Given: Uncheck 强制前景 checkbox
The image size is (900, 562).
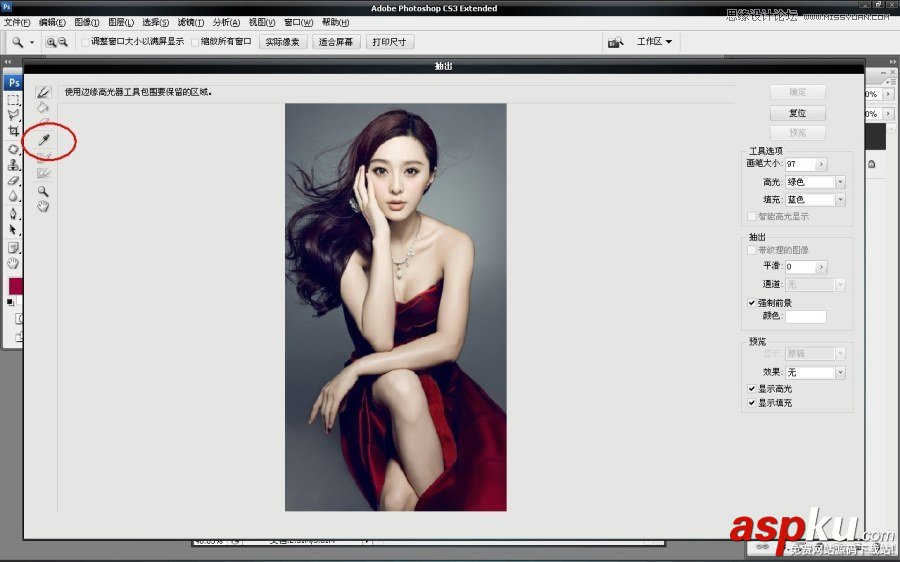Looking at the screenshot, I should coord(752,303).
